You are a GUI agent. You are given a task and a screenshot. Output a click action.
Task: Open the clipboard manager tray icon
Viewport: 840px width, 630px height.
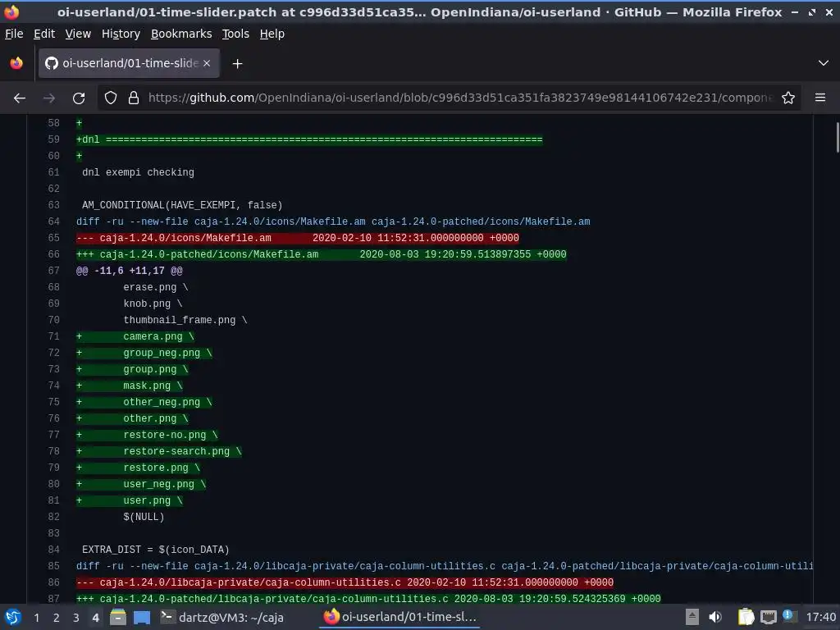click(746, 617)
